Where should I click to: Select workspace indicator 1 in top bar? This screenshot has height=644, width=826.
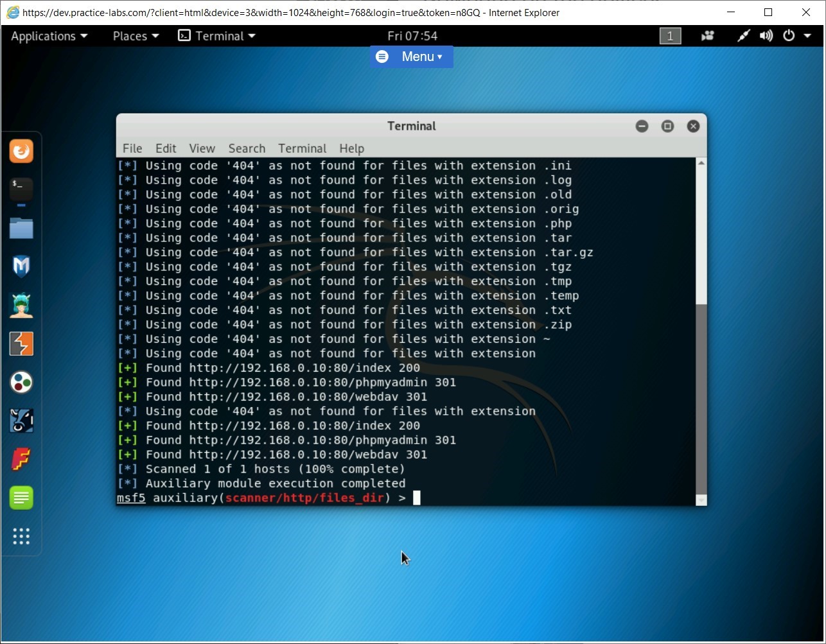(670, 36)
